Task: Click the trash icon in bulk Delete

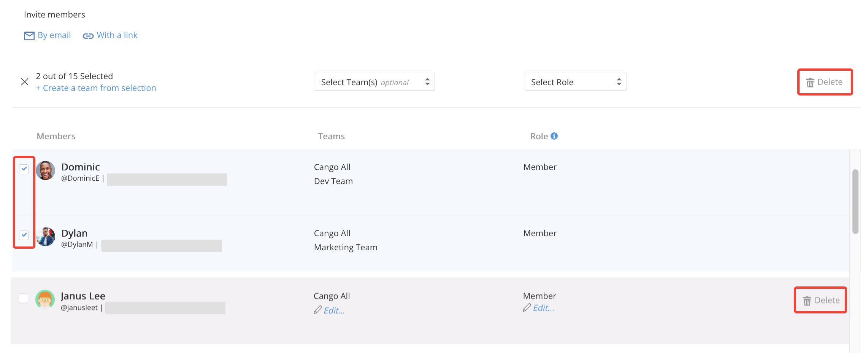Action: pyautogui.click(x=810, y=83)
